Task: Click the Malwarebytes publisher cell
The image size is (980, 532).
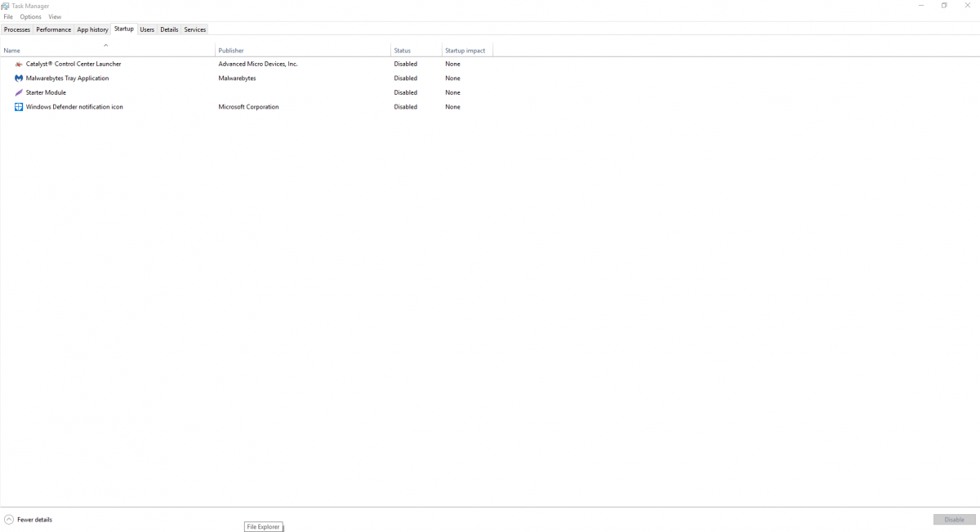Action: tap(237, 78)
